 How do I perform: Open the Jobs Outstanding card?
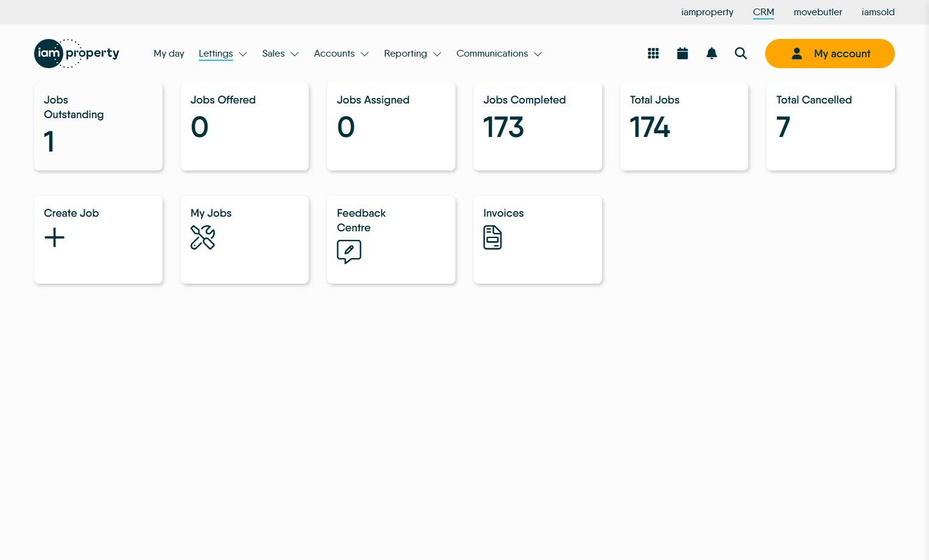pos(98,127)
